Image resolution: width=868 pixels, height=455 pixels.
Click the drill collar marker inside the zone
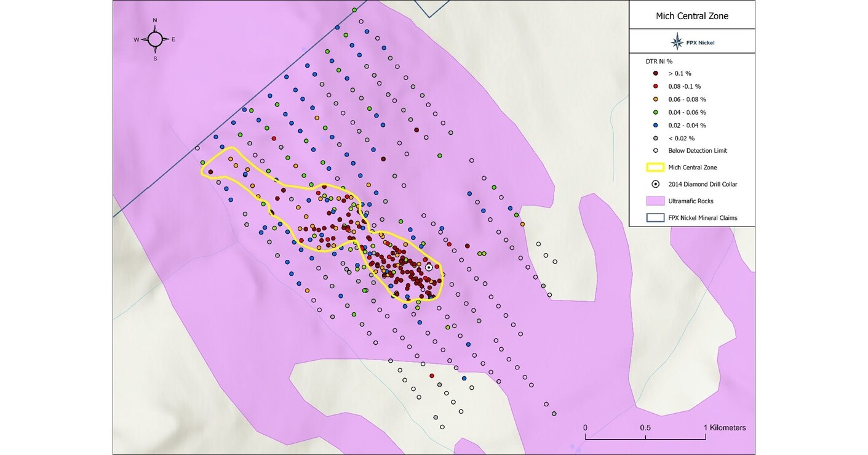(429, 268)
